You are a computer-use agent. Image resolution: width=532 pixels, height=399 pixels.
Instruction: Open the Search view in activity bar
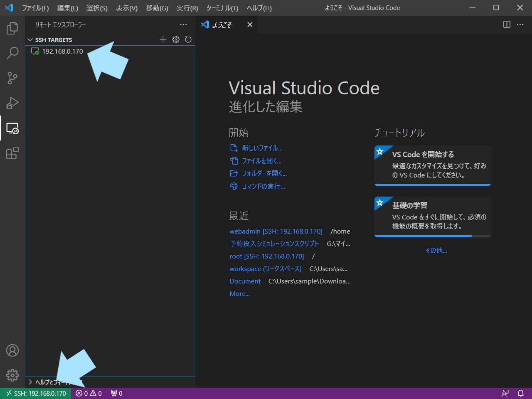pos(12,53)
